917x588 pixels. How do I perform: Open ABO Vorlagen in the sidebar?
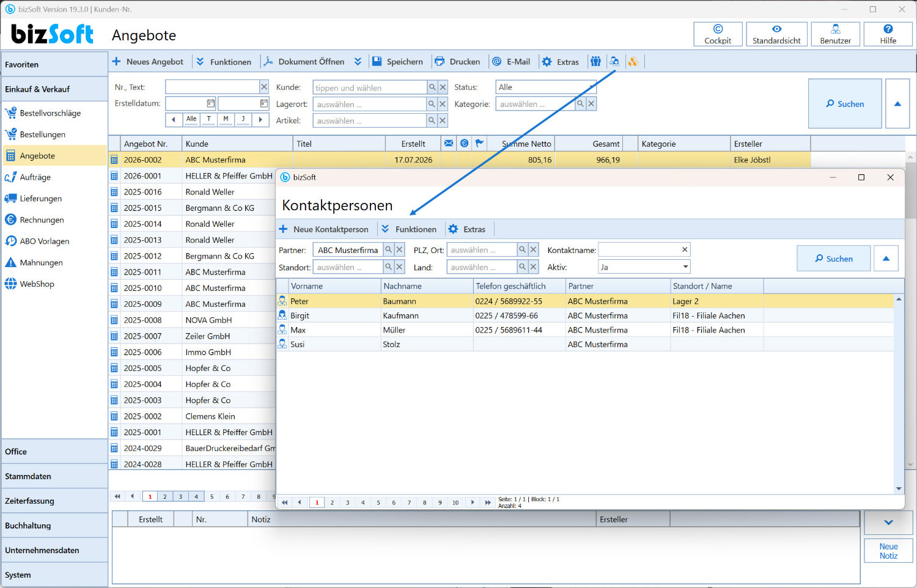tap(54, 241)
